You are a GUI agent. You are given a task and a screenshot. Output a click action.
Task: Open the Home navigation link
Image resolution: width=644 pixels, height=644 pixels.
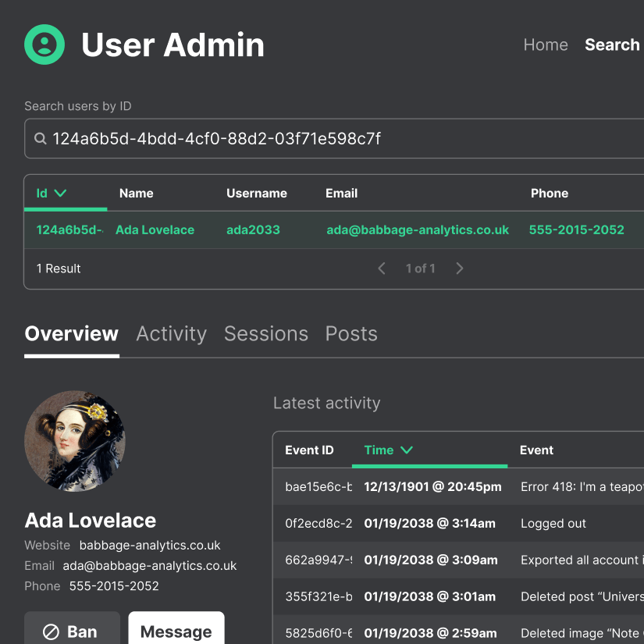pyautogui.click(x=545, y=45)
